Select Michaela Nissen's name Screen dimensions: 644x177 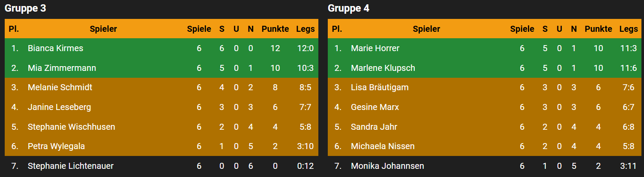383,146
